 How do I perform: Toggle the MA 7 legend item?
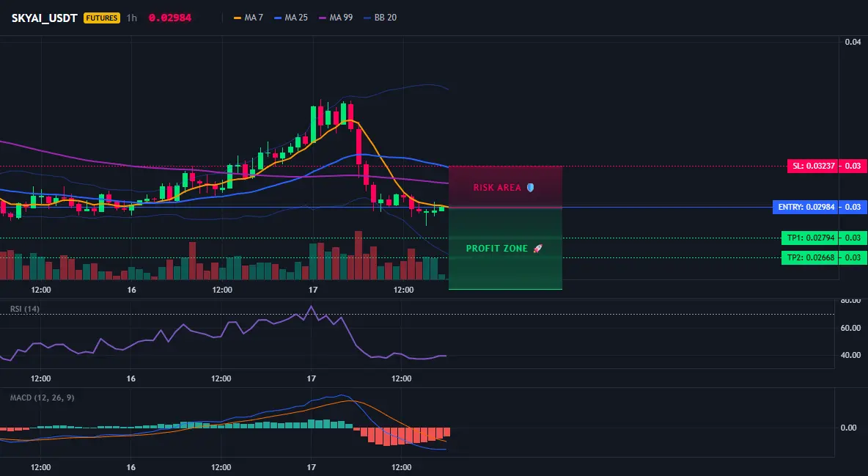coord(249,18)
